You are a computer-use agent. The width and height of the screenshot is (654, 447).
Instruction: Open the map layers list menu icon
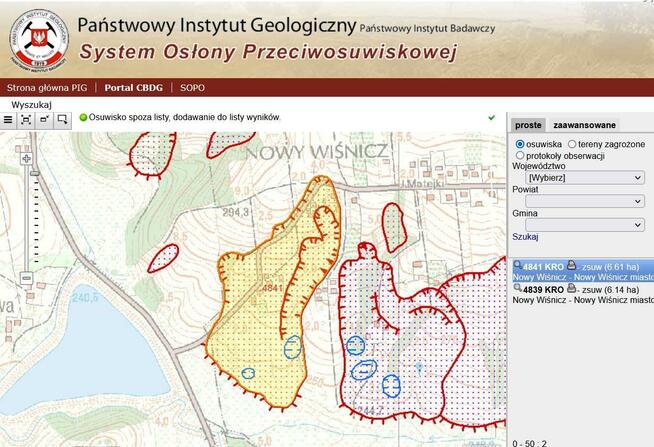coord(8,119)
